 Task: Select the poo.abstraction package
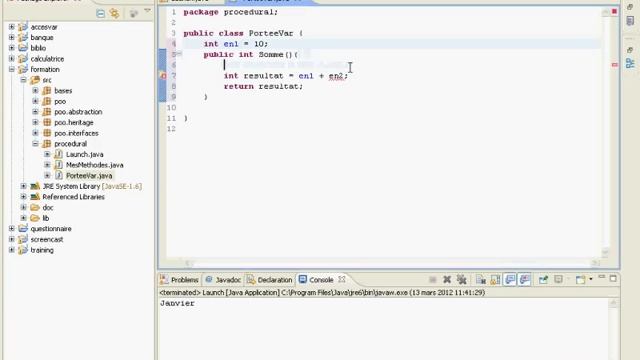click(x=78, y=112)
